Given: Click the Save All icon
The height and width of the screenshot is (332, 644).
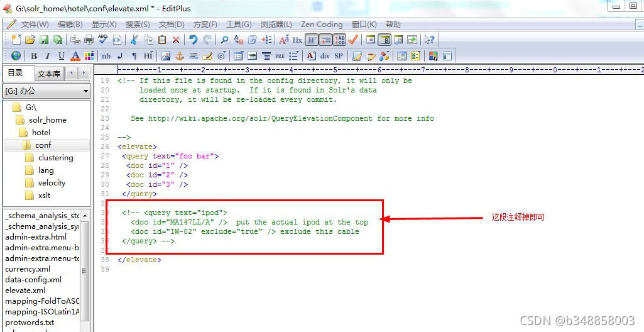Looking at the screenshot, I should pos(58,40).
